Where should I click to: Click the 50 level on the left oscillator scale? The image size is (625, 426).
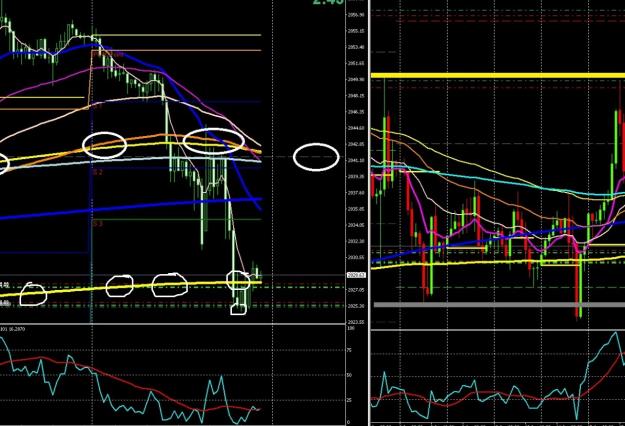pos(349,375)
